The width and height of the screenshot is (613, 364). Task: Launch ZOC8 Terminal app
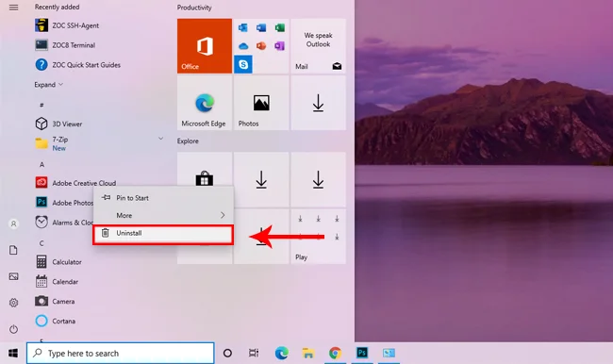pos(65,45)
